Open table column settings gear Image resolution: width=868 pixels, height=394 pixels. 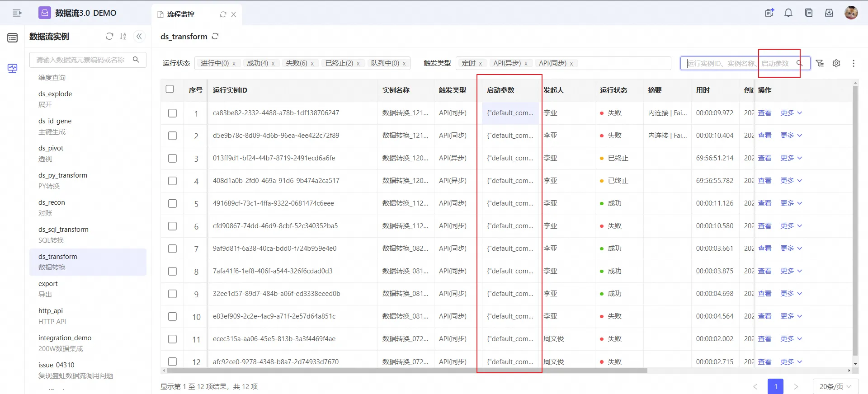836,63
